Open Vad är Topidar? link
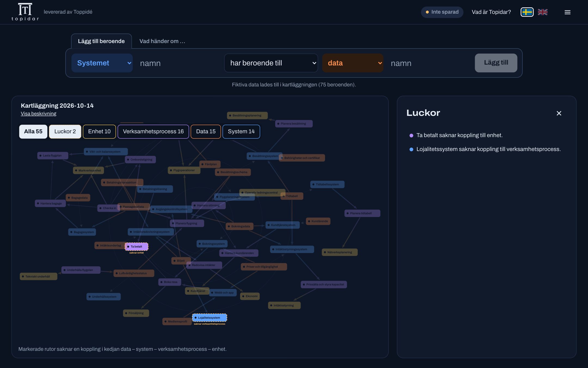The image size is (588, 368). click(x=491, y=12)
